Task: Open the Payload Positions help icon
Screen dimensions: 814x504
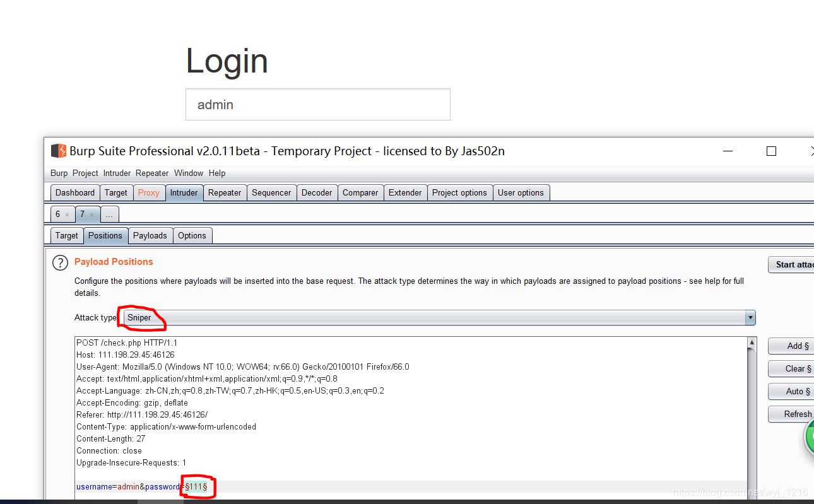Action: [x=60, y=263]
